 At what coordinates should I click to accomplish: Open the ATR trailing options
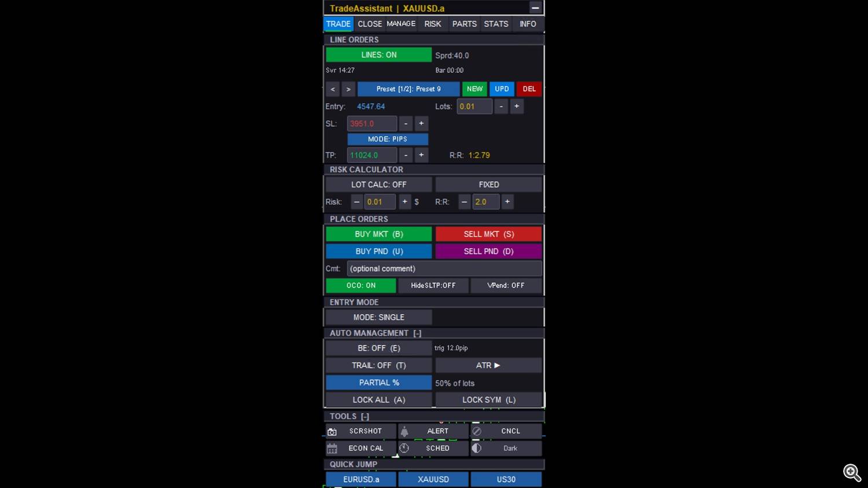pyautogui.click(x=488, y=365)
